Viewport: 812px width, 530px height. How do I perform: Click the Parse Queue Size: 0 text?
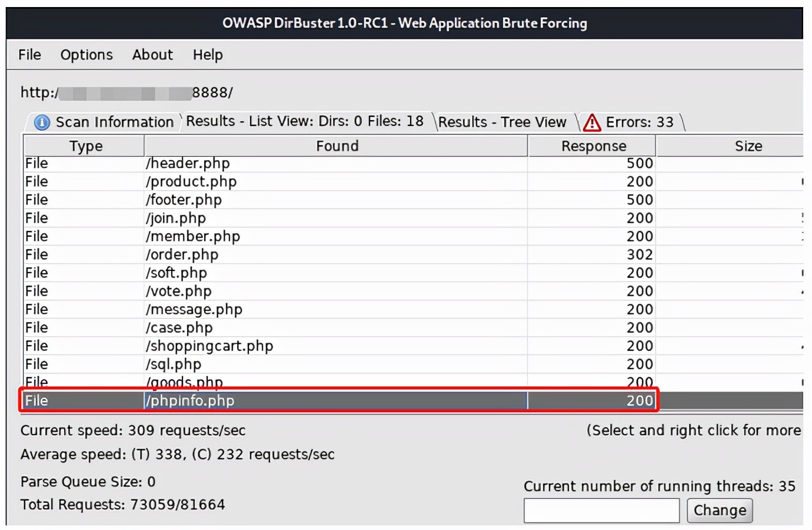[x=88, y=482]
